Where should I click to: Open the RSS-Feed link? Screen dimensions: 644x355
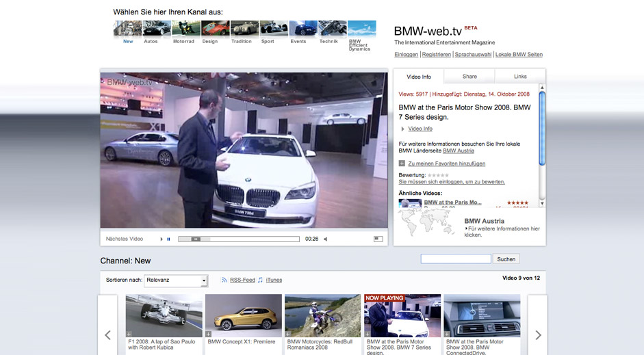(x=242, y=280)
